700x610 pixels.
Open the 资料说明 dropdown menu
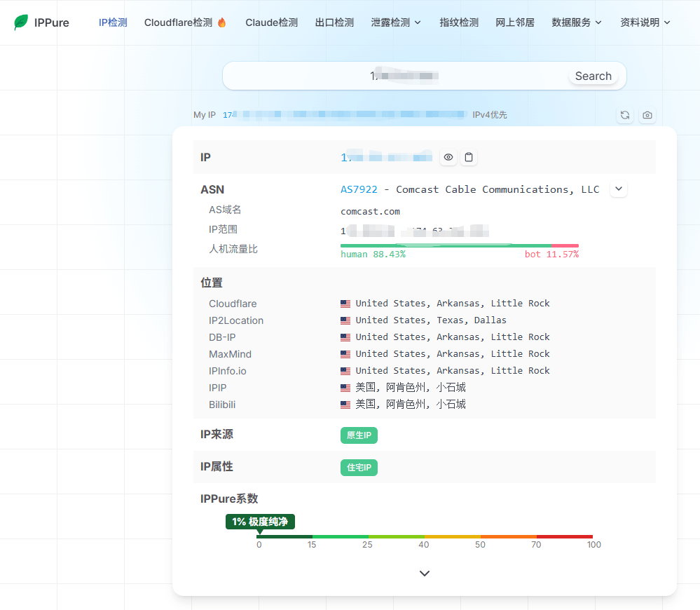[x=645, y=22]
